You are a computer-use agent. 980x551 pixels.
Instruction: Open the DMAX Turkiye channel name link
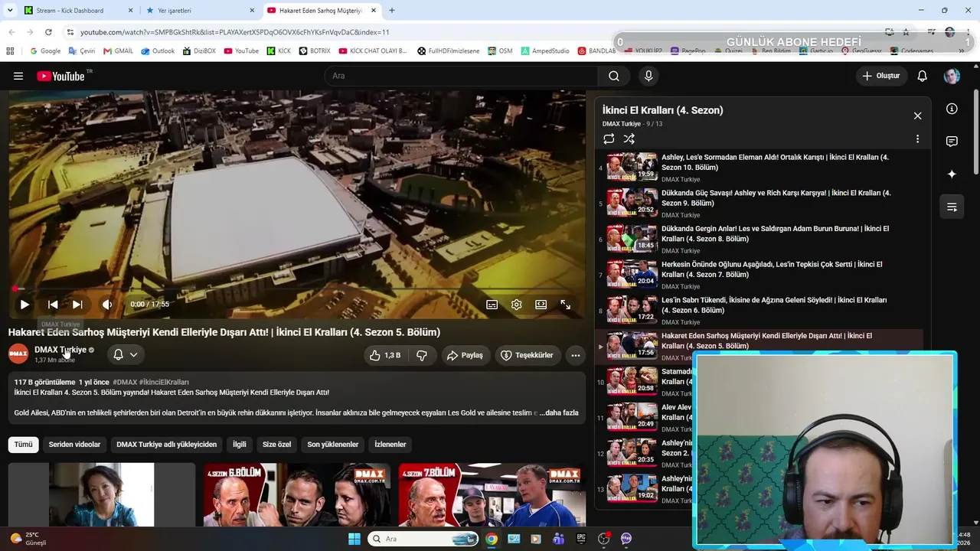(x=60, y=350)
